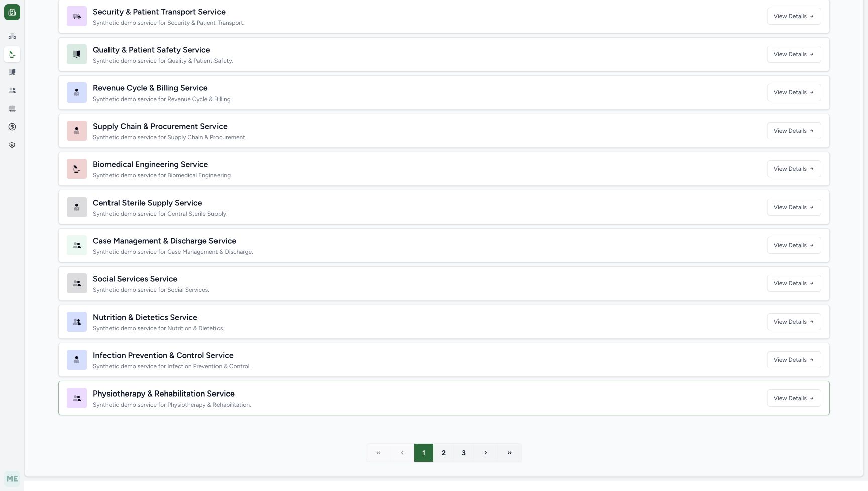This screenshot has height=491, width=868.
Task: Select current page 1 in pagination
Action: 424,453
